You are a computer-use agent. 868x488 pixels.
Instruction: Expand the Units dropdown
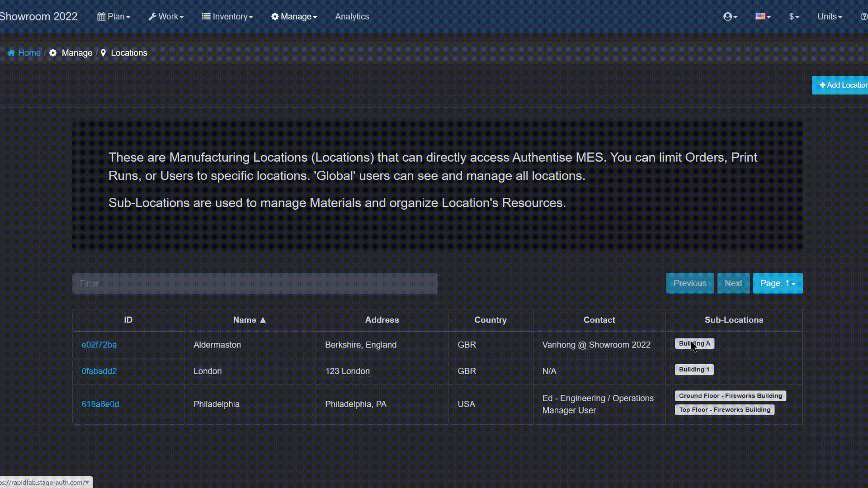[830, 17]
